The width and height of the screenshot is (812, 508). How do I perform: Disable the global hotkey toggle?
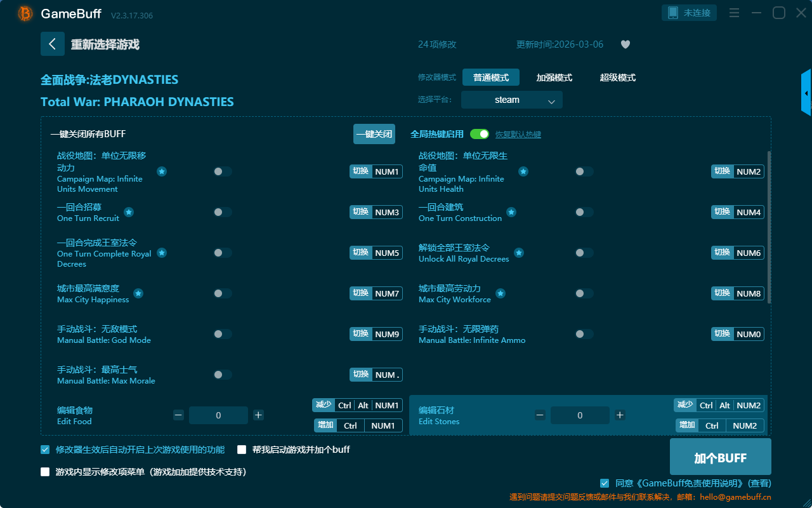[x=480, y=134]
